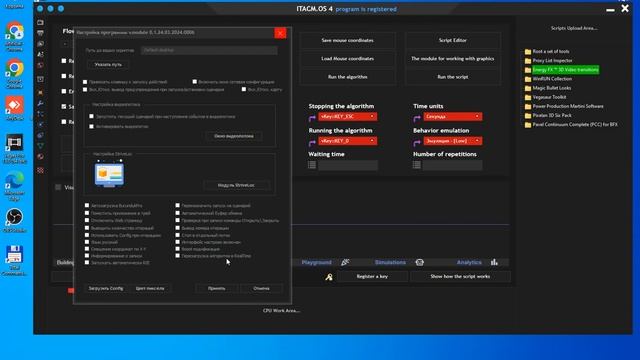
Task: Launch AnyDesk from the desktop
Action: click(x=14, y=109)
